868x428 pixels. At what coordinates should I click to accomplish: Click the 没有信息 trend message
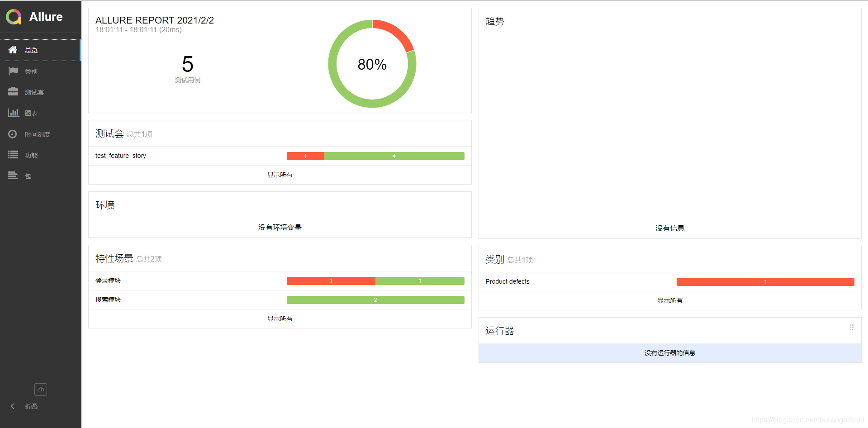coord(670,228)
